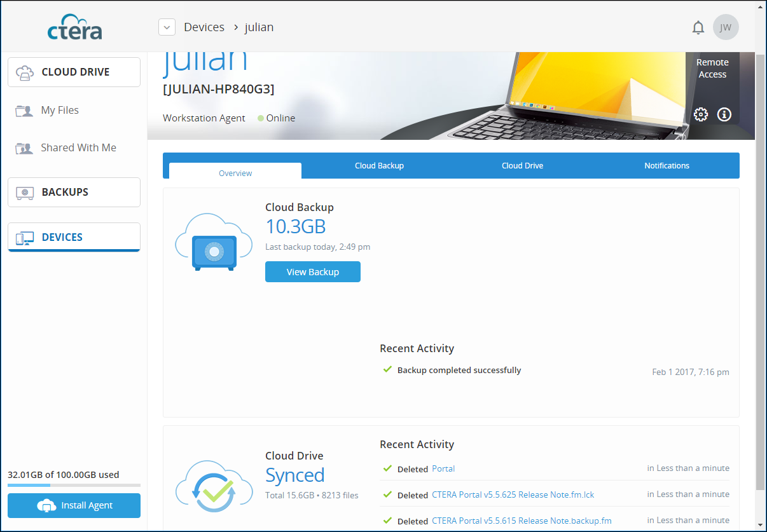The height and width of the screenshot is (532, 767).
Task: Click the storage usage progress bar
Action: 74,485
